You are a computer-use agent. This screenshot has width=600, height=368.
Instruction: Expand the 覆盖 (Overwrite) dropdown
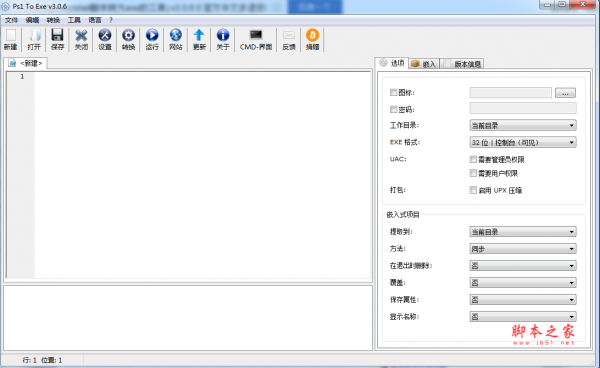point(523,283)
